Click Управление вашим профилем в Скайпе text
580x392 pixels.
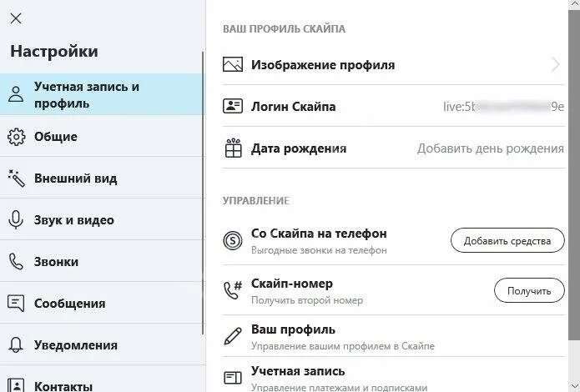(x=343, y=346)
